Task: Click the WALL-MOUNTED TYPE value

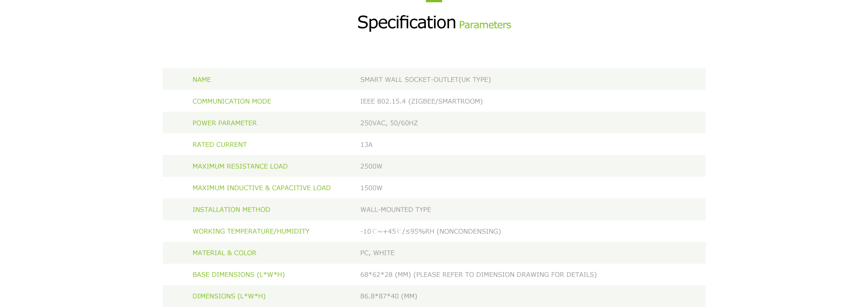Action: point(396,210)
